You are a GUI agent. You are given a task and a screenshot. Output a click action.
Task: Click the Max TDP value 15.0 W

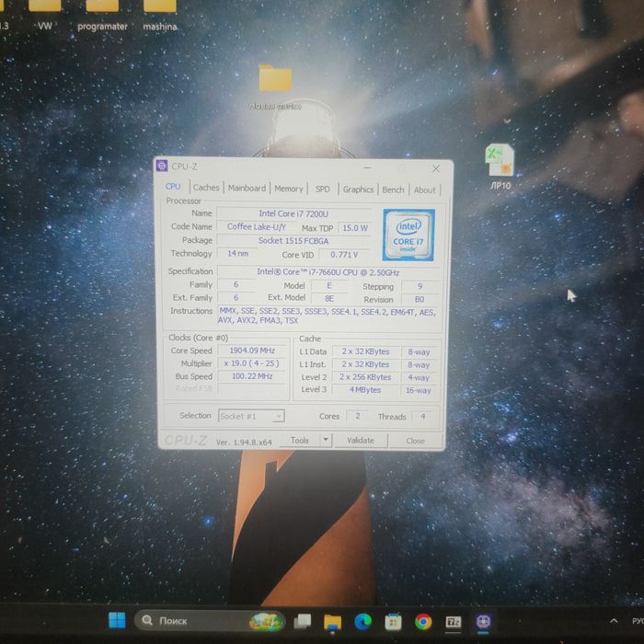(x=355, y=228)
